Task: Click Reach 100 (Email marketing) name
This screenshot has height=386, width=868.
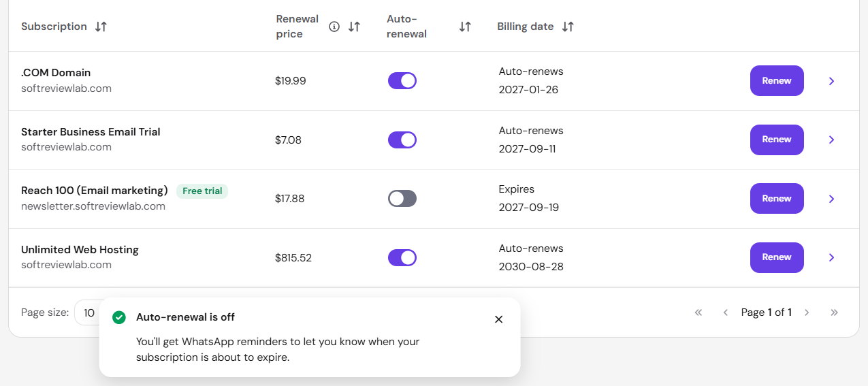Action: [x=95, y=191]
